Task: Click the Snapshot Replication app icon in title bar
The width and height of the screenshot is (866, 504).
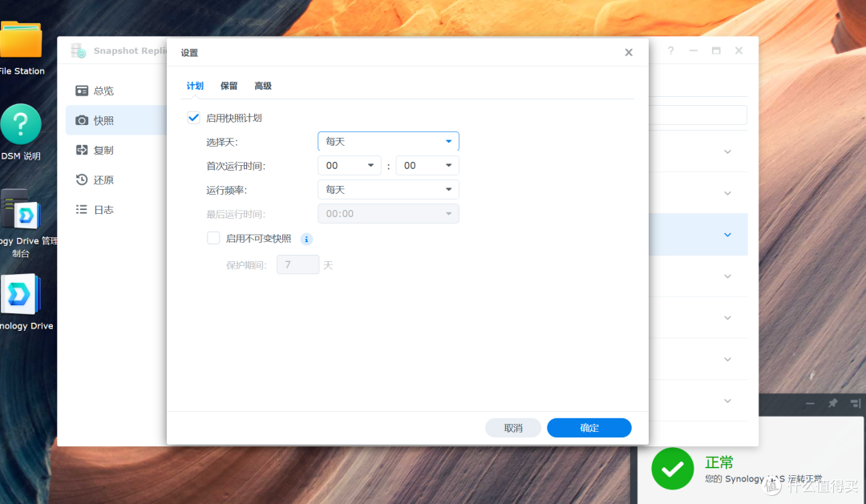Action: [x=79, y=50]
